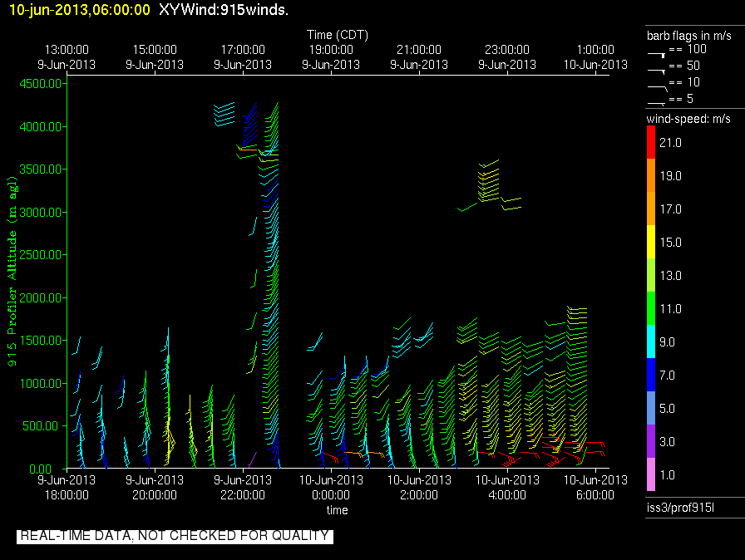
Task: Click the '3500.00' altitude tick label
Action: (41, 169)
